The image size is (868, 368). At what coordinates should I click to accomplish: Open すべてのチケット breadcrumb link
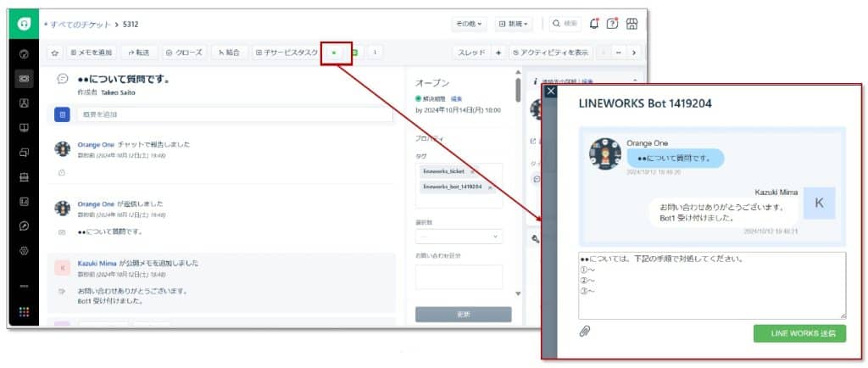click(81, 25)
